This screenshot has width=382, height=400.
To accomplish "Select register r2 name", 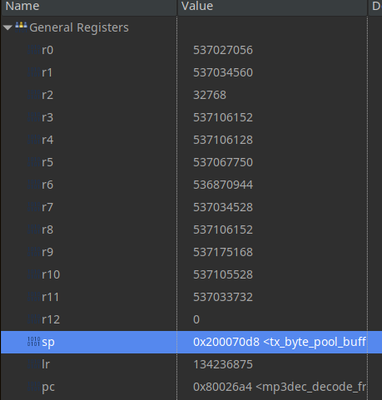I will (47, 95).
